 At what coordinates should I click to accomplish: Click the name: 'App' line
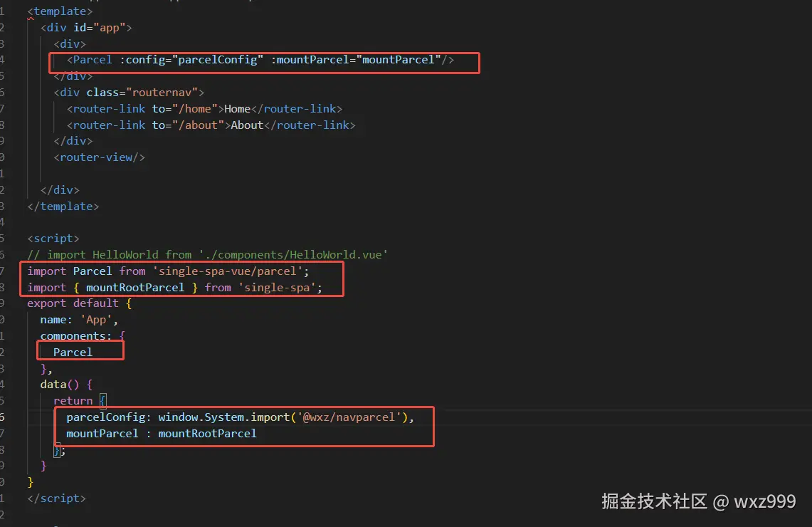tap(79, 320)
